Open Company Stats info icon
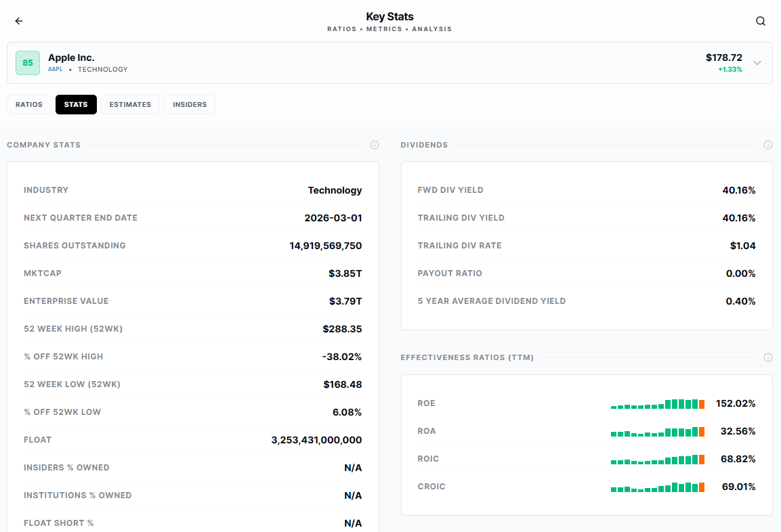781x532 pixels. (x=375, y=145)
